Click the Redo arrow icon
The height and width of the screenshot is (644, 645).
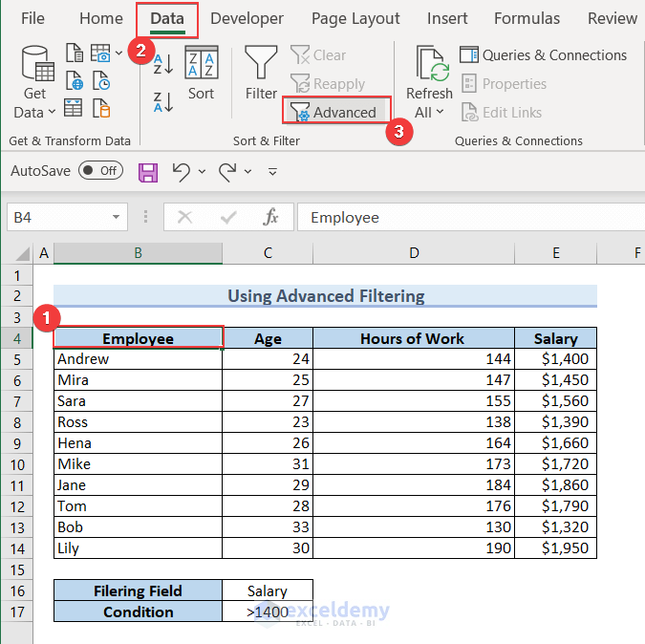coord(227,172)
